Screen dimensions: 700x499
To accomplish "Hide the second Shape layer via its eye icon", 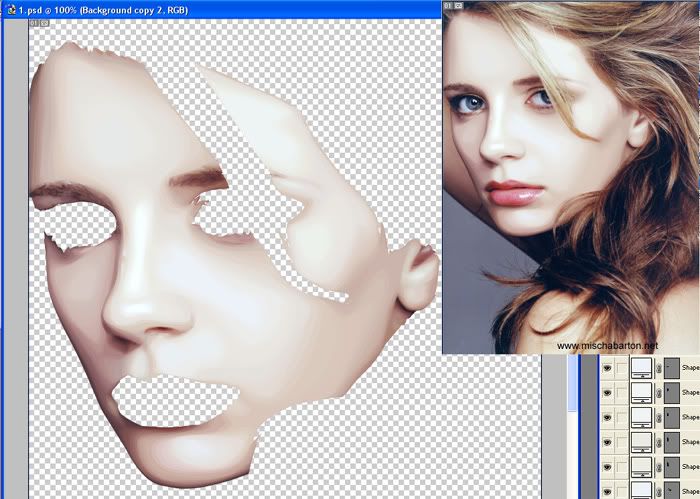I will (607, 393).
